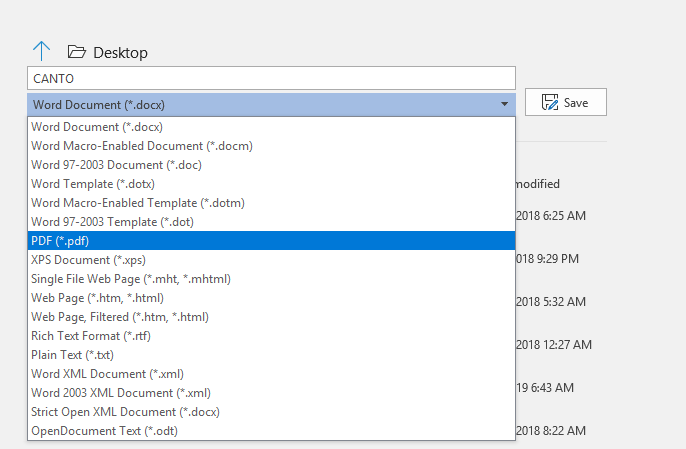Click the file entry modified 6:25 AM
Screen dimensions: 686x449
click(551, 216)
